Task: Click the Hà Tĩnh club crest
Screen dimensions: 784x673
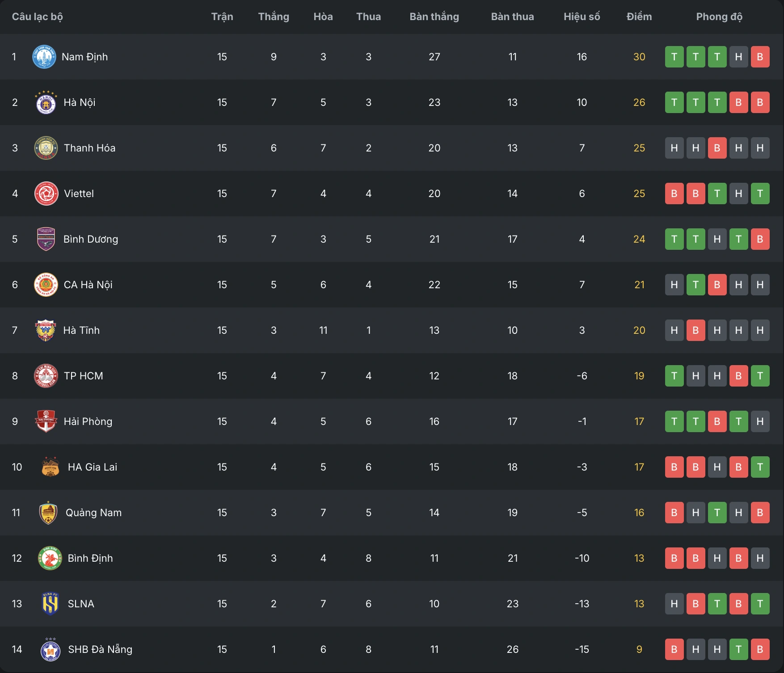Action: click(x=46, y=330)
